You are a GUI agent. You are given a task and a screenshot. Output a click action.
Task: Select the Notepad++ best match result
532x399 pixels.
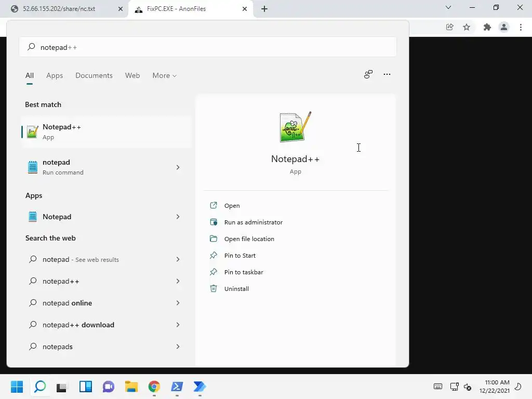pyautogui.click(x=106, y=131)
